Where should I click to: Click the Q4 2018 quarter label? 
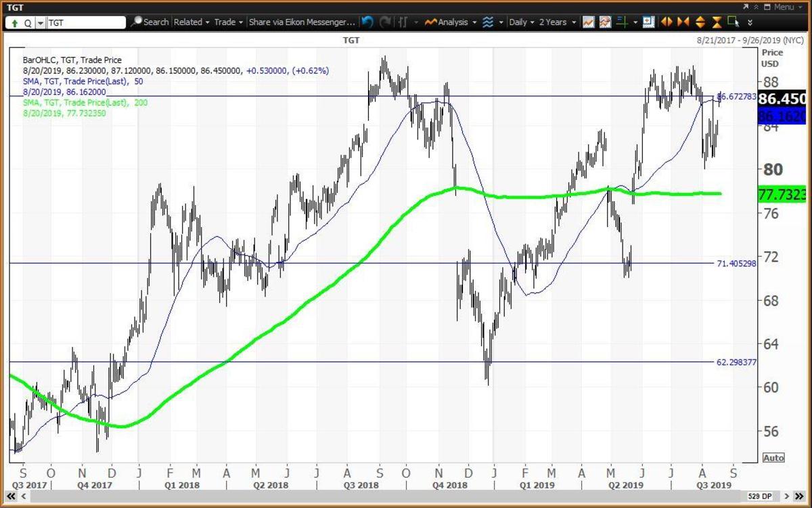point(451,485)
